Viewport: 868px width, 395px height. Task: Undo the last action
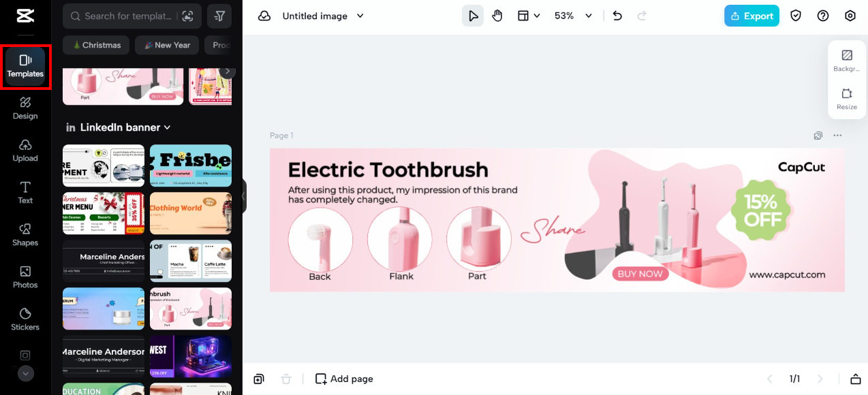617,16
